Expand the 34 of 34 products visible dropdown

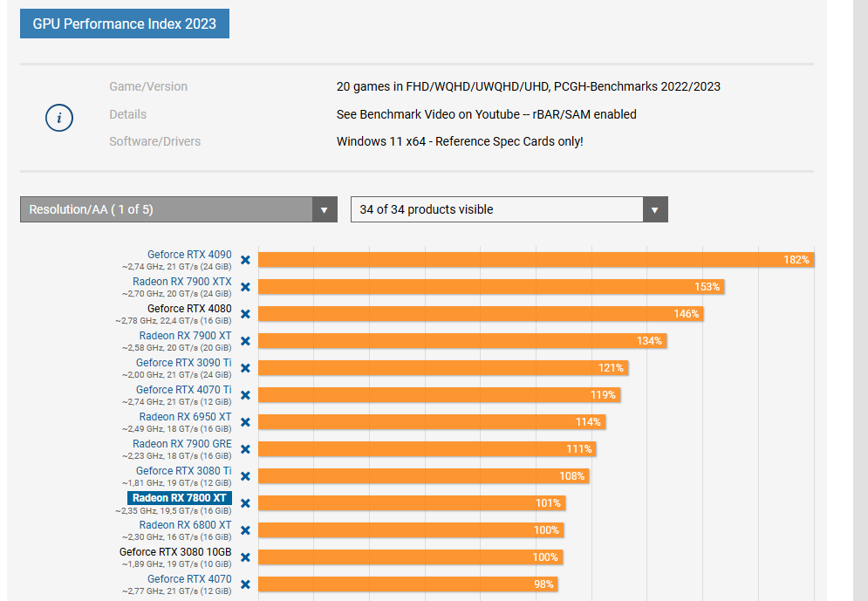(x=497, y=209)
